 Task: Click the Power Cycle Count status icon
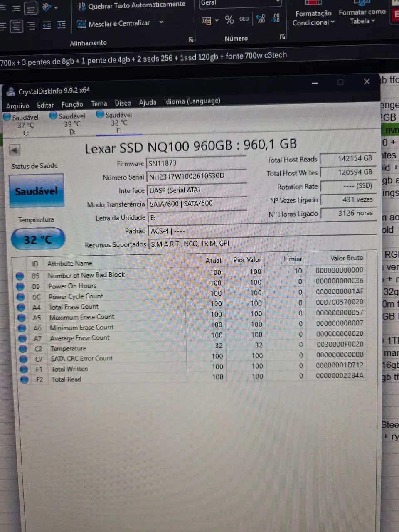[21, 297]
